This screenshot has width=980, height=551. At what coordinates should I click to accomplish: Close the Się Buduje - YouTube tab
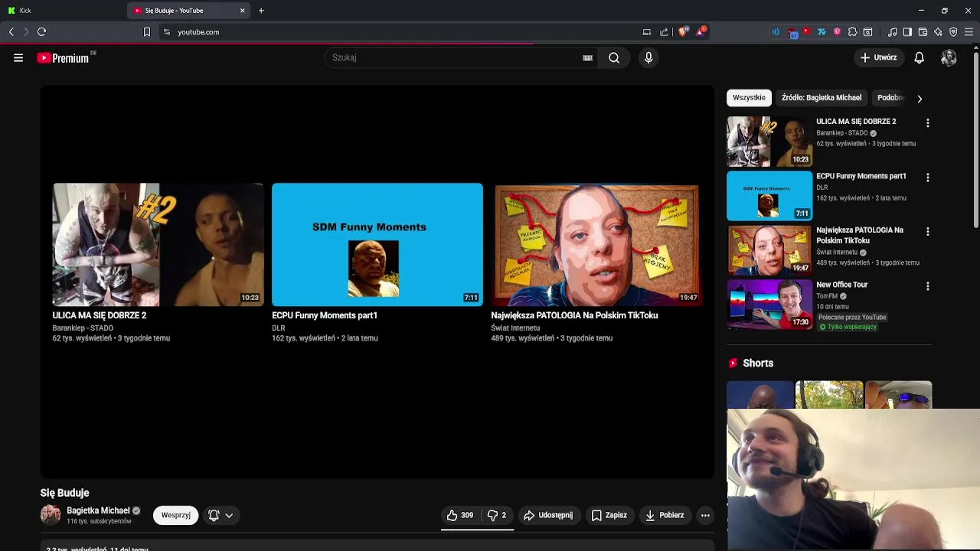[243, 11]
